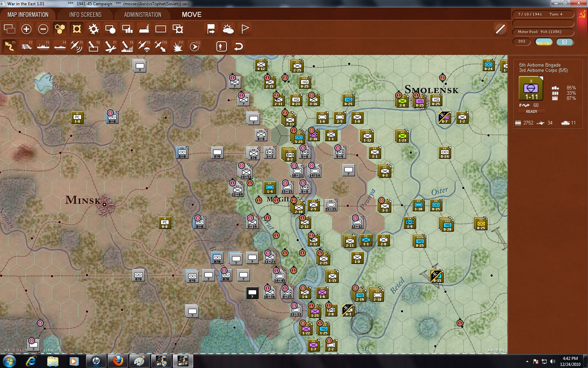Toggle the rectangle-with-gear map option

coord(178,29)
